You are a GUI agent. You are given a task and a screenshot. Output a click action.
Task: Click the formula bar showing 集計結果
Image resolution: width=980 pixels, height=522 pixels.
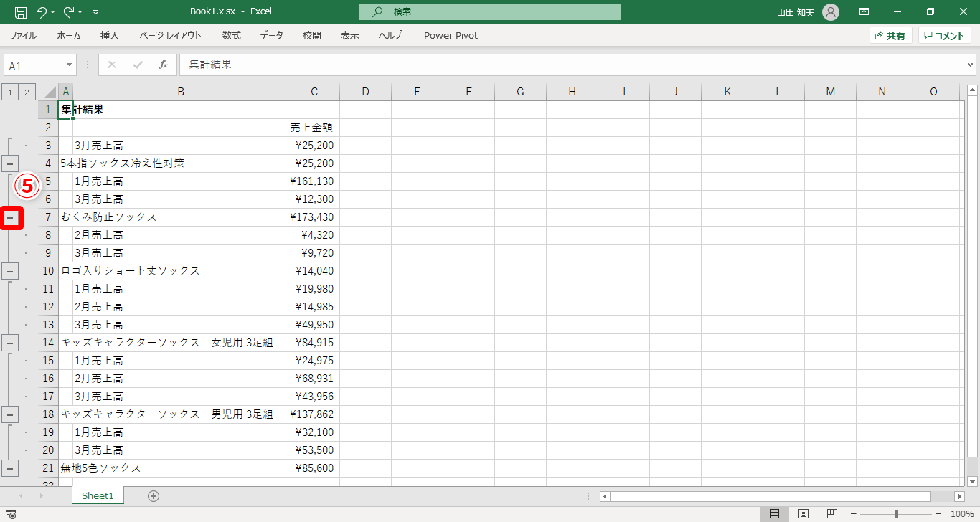(x=572, y=65)
